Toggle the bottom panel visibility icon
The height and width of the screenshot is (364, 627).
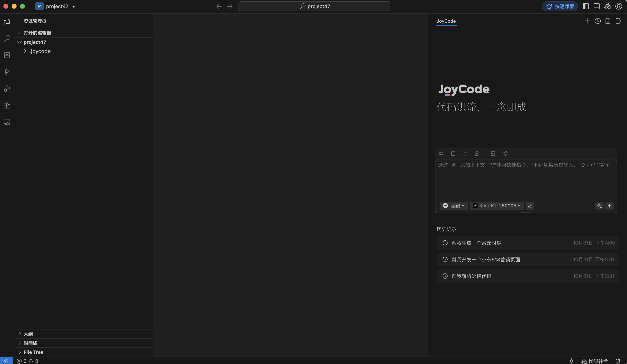[596, 6]
